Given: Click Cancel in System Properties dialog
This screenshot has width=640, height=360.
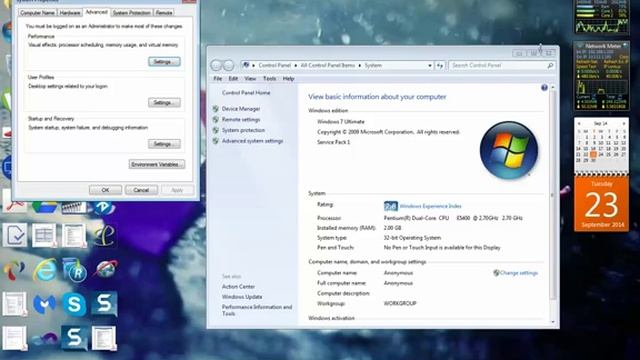Looking at the screenshot, I should pos(141,190).
